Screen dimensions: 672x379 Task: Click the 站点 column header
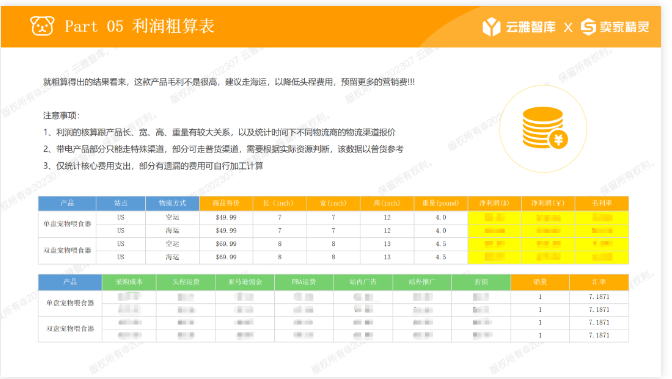point(121,203)
